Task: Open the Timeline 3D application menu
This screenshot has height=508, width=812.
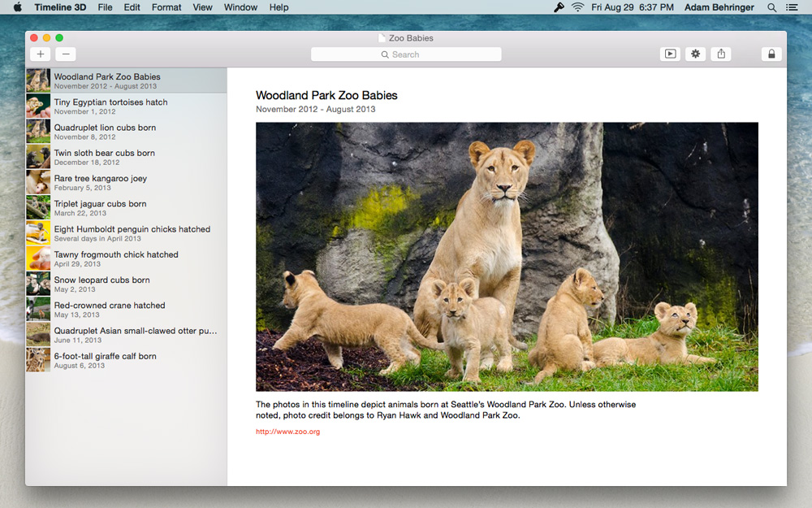Action: click(60, 7)
